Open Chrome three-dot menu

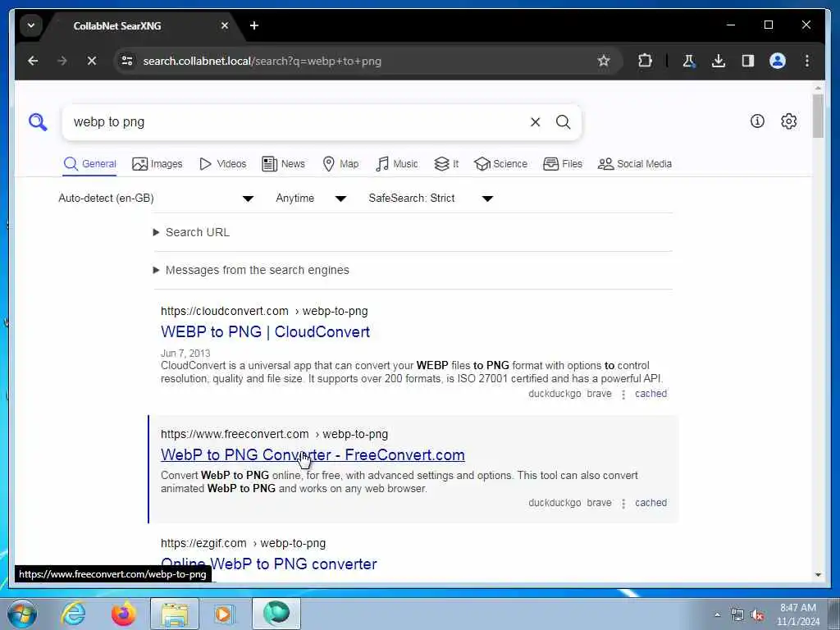point(807,61)
